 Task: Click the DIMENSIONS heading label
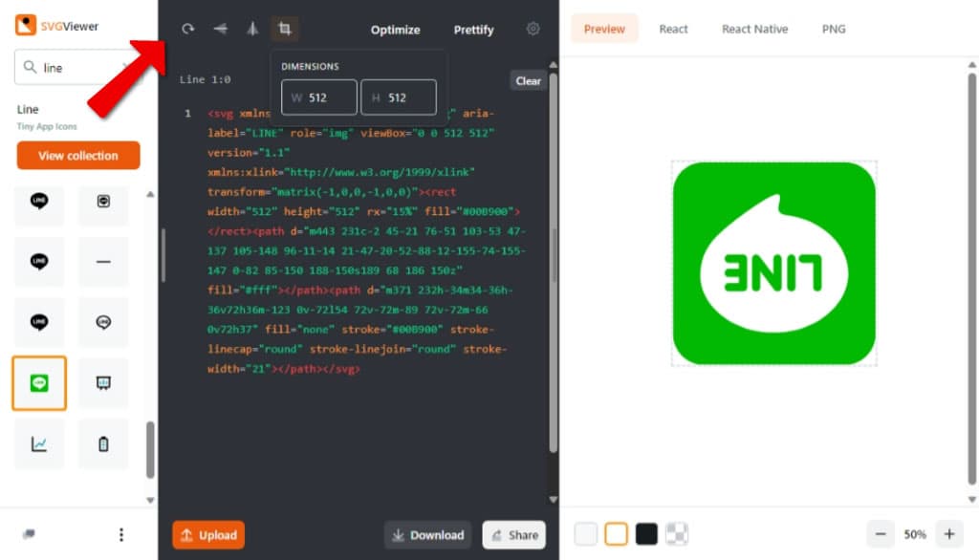click(x=310, y=66)
